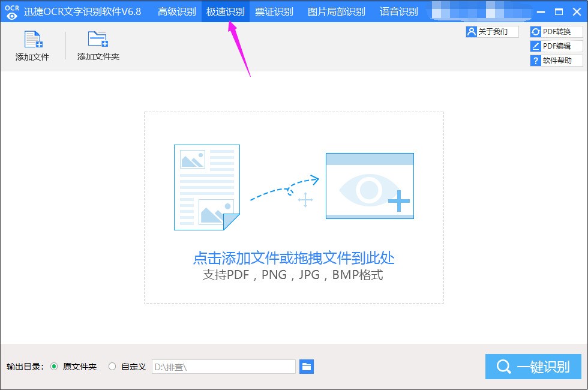Screen dimensions: 588x390
Task: Click the PDF编辑 pencil icon
Action: coord(536,46)
